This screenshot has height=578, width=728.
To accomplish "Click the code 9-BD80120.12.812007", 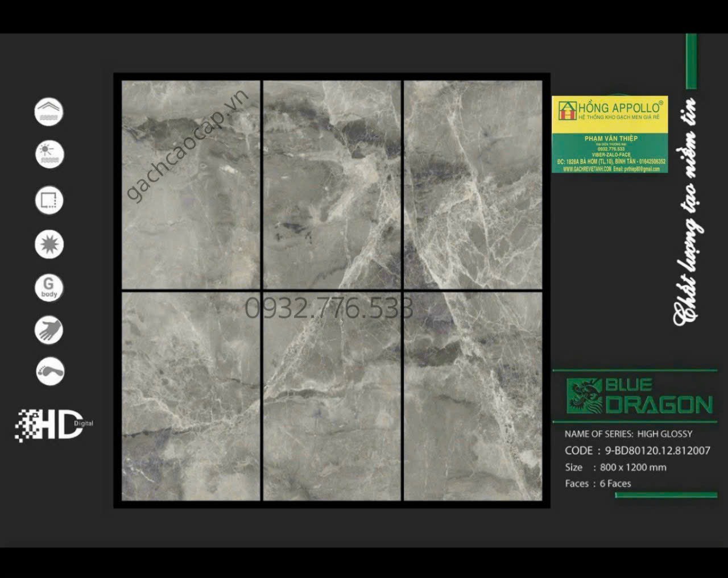I will tap(657, 451).
